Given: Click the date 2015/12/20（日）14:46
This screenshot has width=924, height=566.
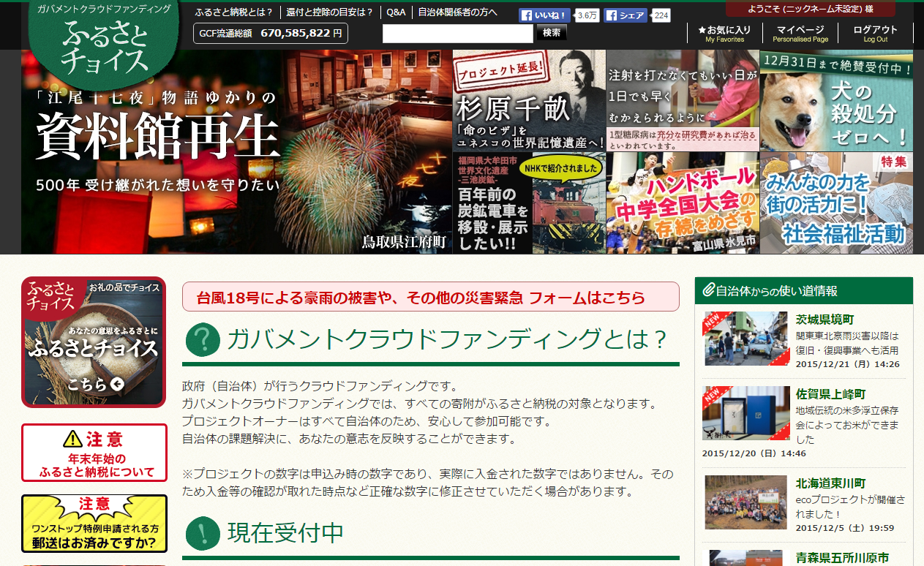Looking at the screenshot, I should pyautogui.click(x=754, y=453).
